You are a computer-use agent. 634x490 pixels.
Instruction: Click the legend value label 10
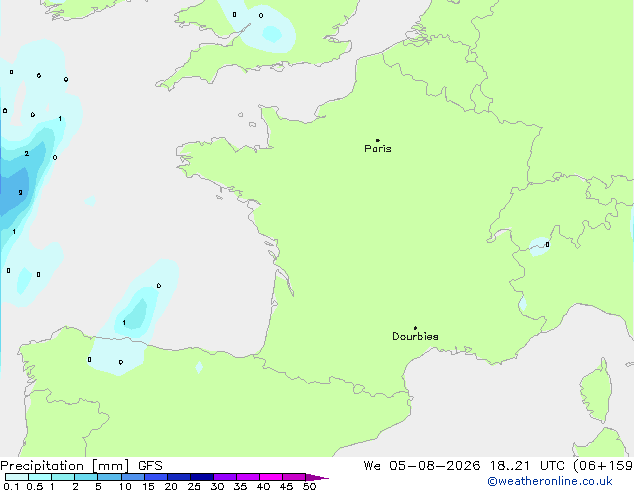125,486
